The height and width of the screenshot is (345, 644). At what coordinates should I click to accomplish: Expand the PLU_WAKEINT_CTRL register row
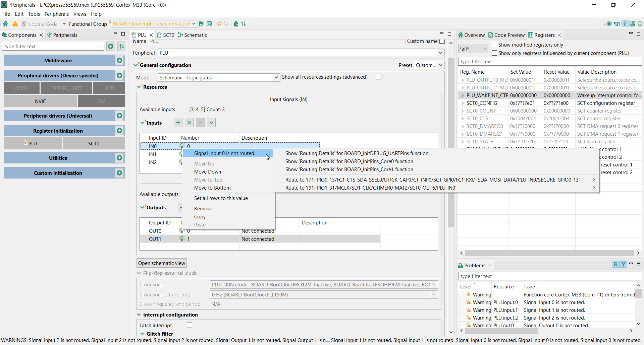click(x=463, y=95)
